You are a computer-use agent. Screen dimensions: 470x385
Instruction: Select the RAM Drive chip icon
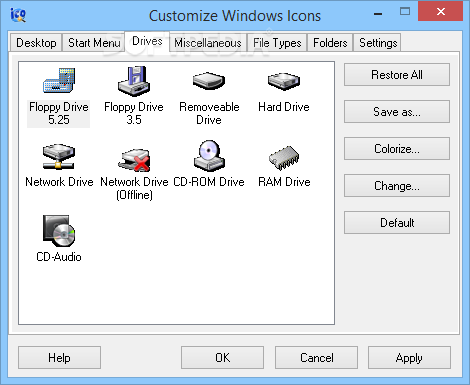click(x=284, y=158)
